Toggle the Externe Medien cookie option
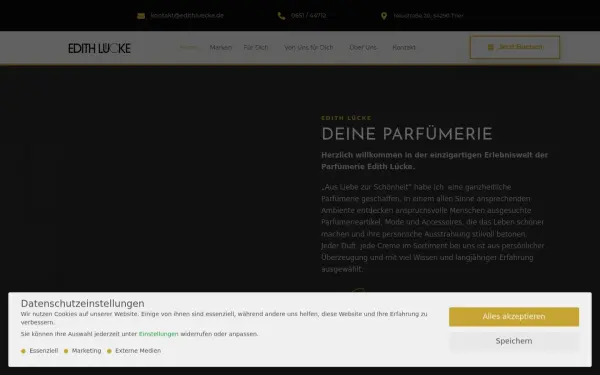Image resolution: width=600 pixels, height=375 pixels. [x=134, y=351]
